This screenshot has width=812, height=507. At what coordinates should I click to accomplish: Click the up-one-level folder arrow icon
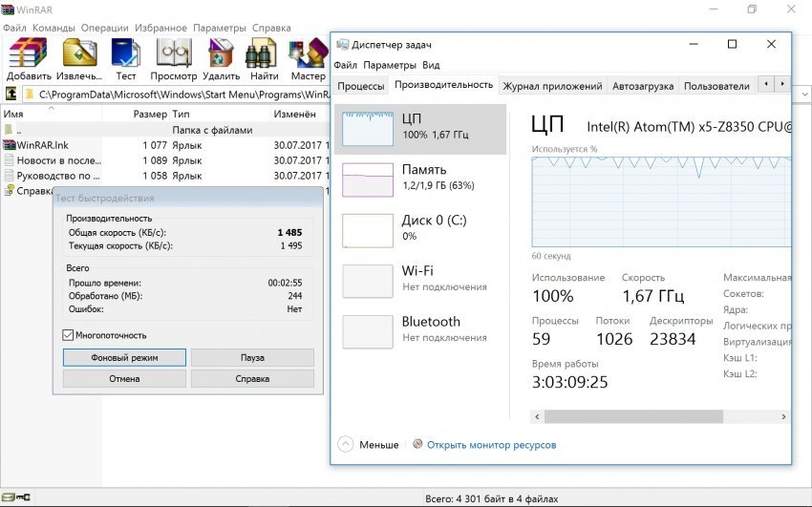(x=11, y=95)
